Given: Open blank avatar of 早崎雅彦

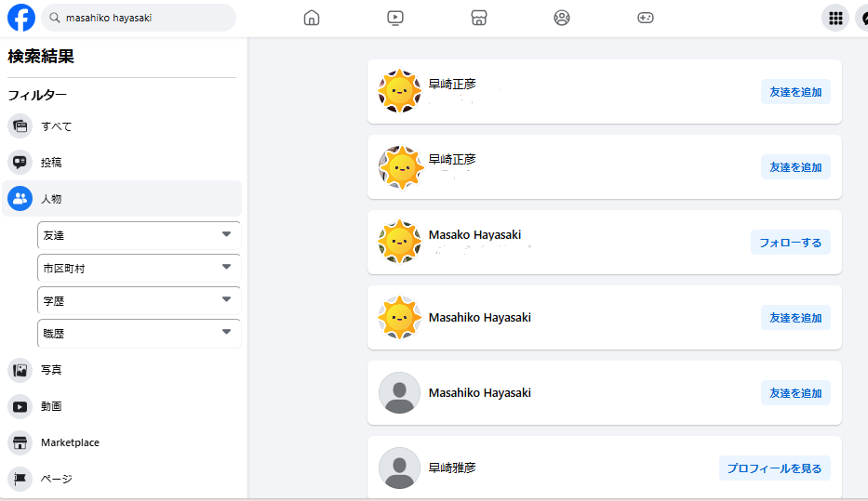Looking at the screenshot, I should [x=400, y=468].
